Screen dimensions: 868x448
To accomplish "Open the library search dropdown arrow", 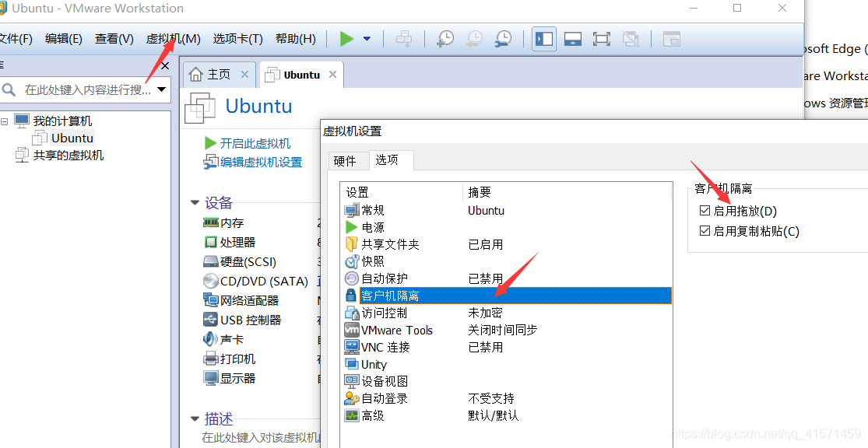I will (162, 89).
